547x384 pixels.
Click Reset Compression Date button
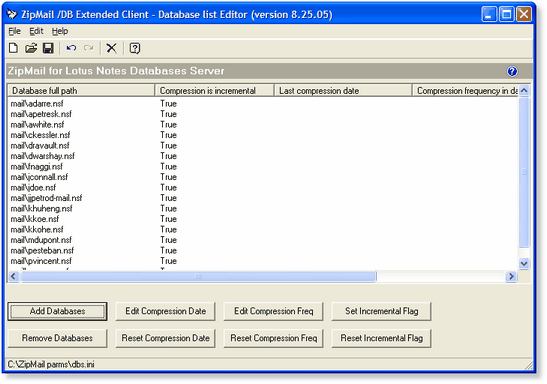(x=165, y=338)
